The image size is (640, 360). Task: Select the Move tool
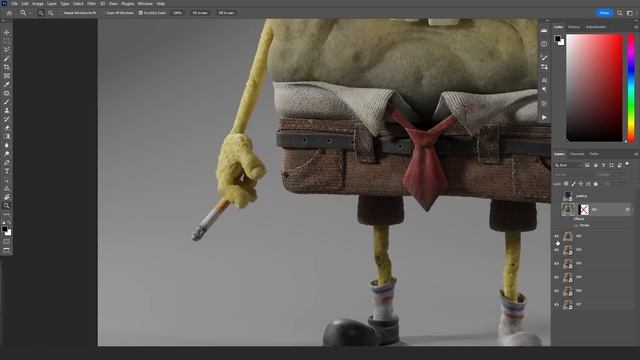click(7, 32)
